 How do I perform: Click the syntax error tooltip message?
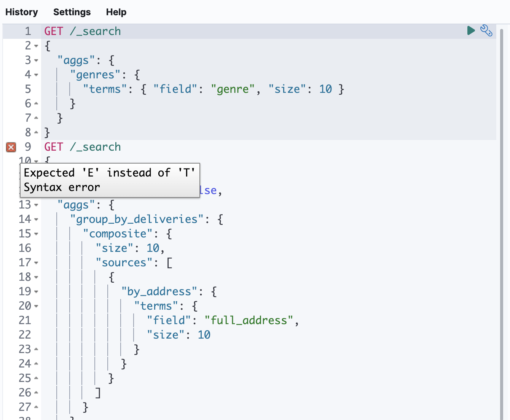[x=110, y=180]
